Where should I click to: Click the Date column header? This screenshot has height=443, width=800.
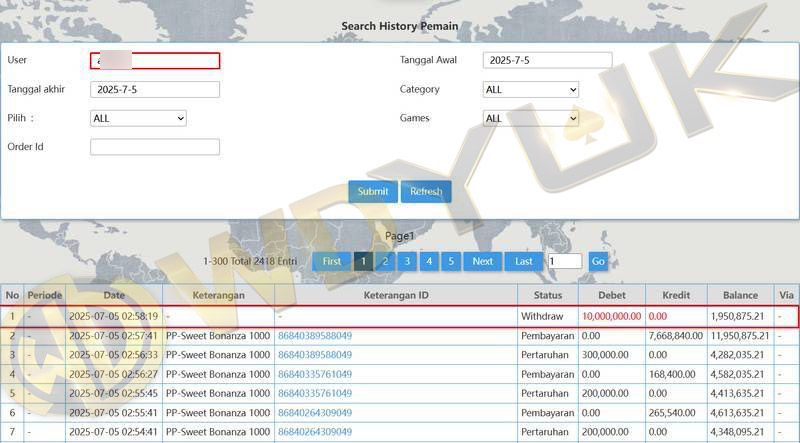click(114, 295)
